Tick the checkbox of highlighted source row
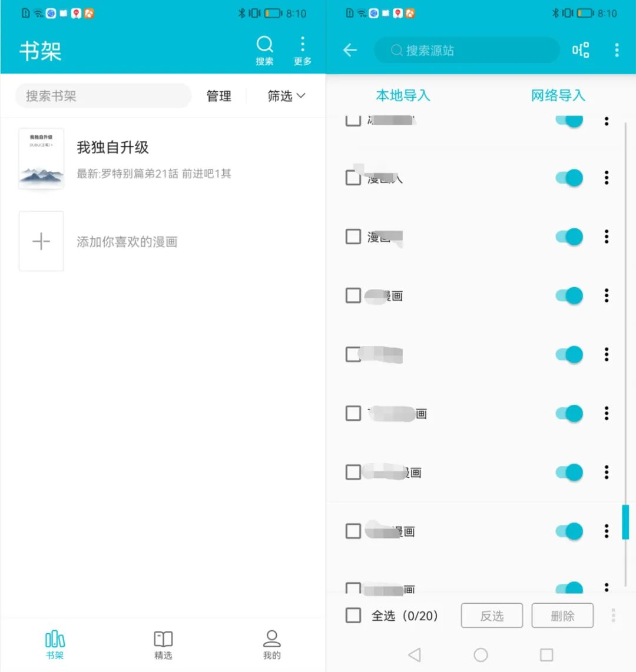Image resolution: width=636 pixels, height=672 pixels. click(x=353, y=531)
